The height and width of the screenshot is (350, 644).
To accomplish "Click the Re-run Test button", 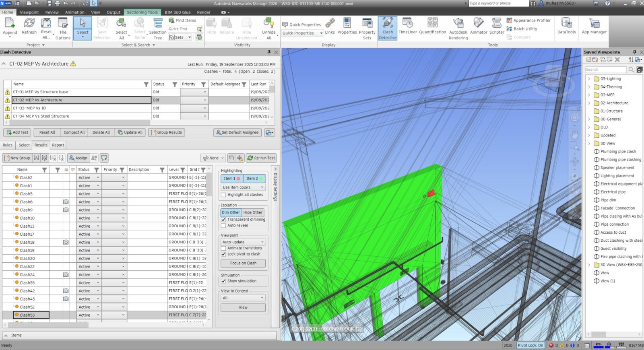I will click(261, 158).
